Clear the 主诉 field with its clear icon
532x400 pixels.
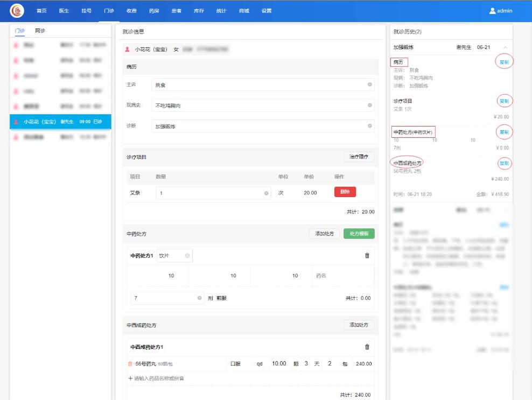tap(369, 85)
